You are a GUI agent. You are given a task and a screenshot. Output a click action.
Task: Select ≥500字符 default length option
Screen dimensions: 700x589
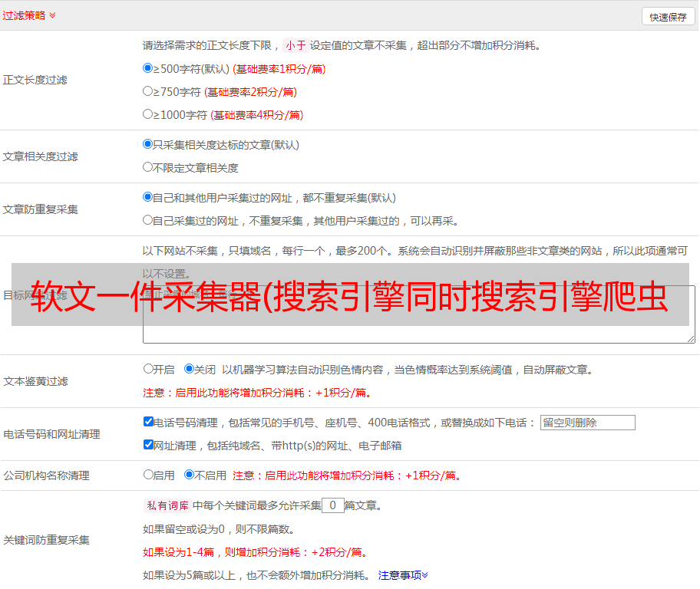(148, 68)
